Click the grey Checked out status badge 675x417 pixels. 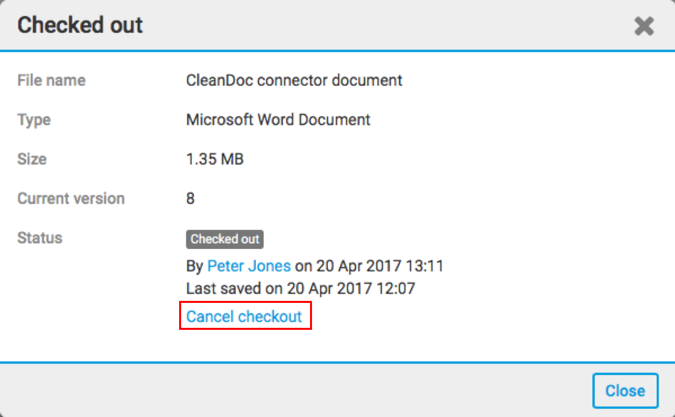(x=225, y=239)
